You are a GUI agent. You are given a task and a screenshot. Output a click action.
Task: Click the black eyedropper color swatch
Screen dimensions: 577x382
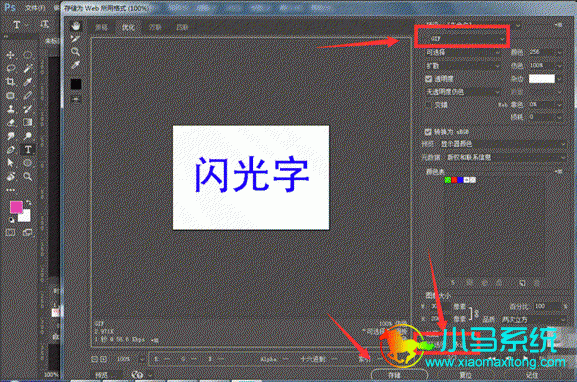pos(76,84)
